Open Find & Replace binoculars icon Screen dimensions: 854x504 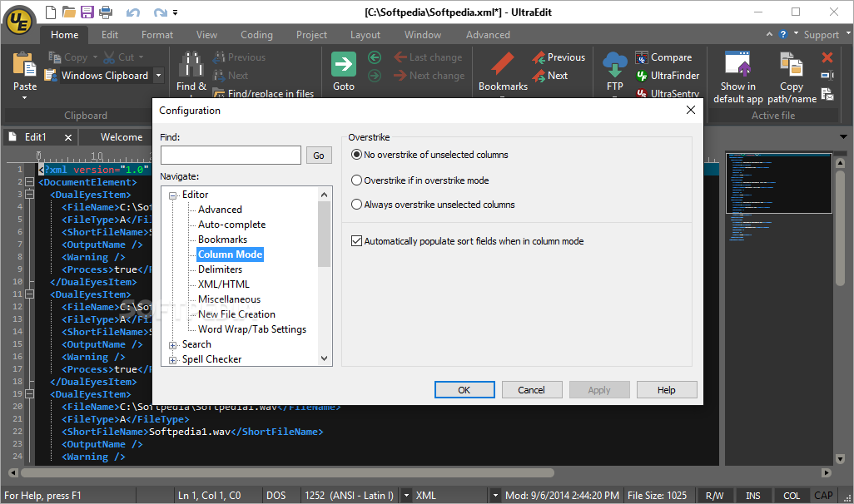coord(191,64)
